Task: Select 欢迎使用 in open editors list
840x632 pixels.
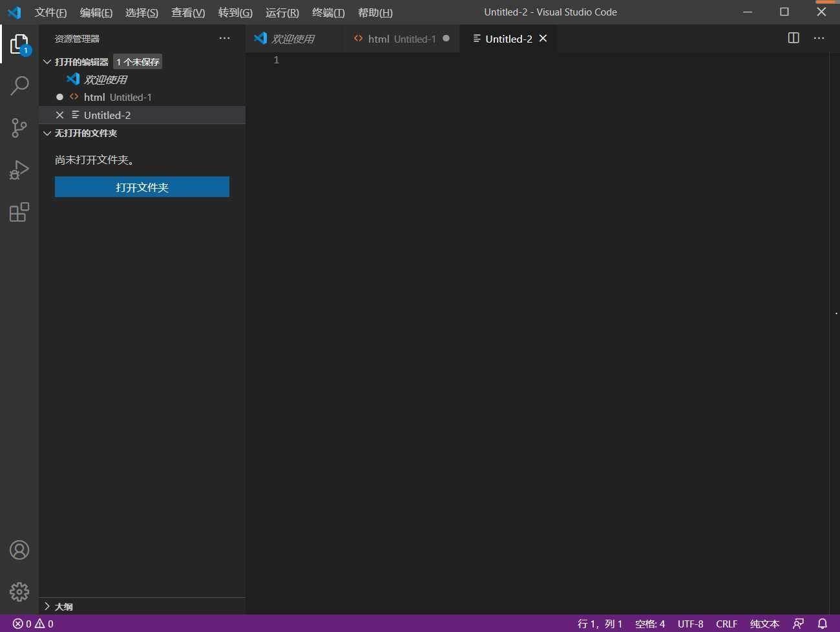Action: click(x=142, y=79)
